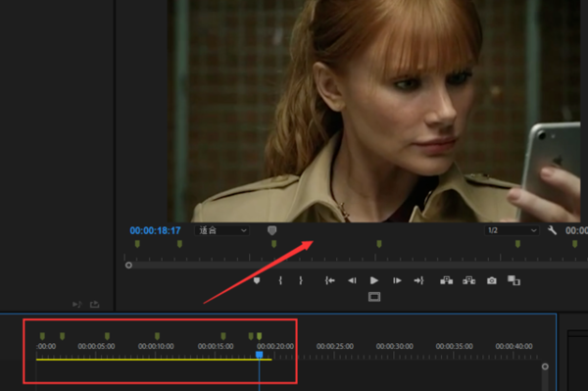Step forward one frame
Image resolution: width=588 pixels, height=391 pixels.
coord(397,280)
